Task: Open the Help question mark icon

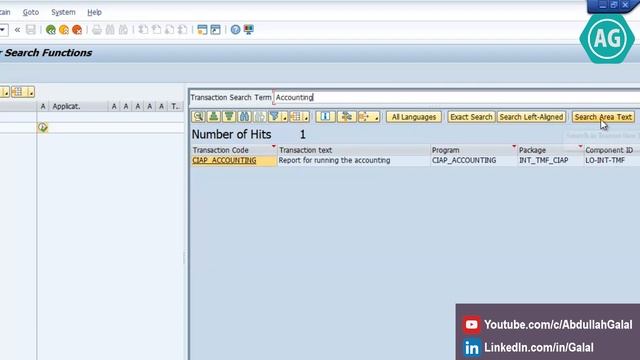Action: [235, 29]
